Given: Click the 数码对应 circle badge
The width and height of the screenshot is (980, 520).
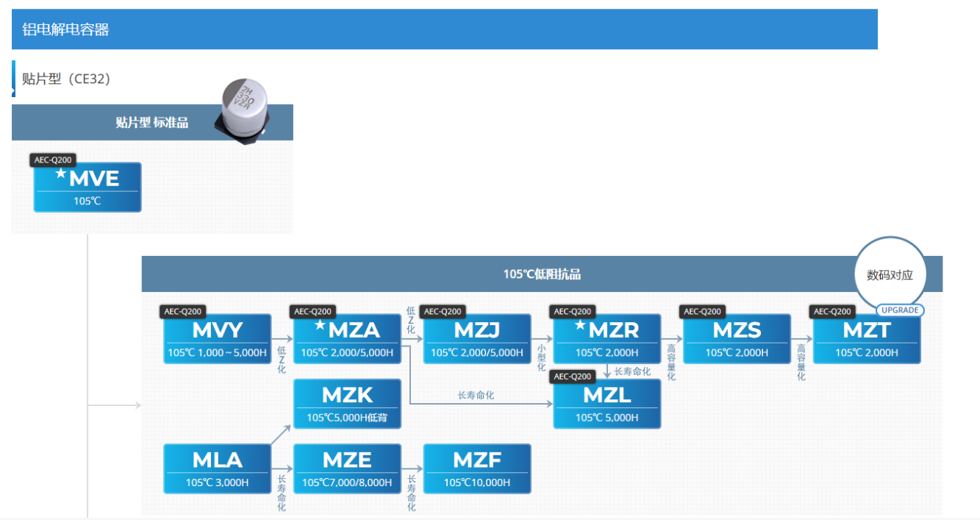Looking at the screenshot, I should point(890,275).
